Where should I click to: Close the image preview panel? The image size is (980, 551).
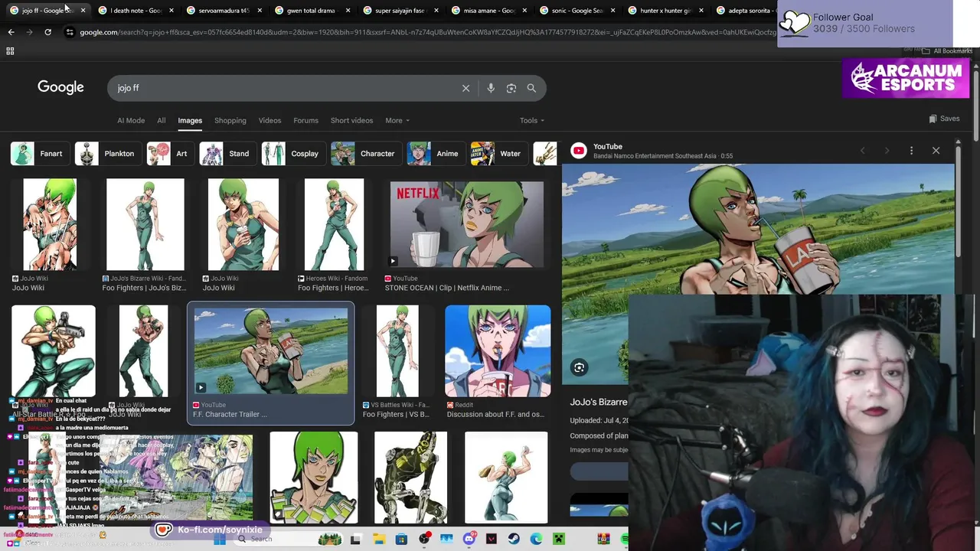(936, 151)
